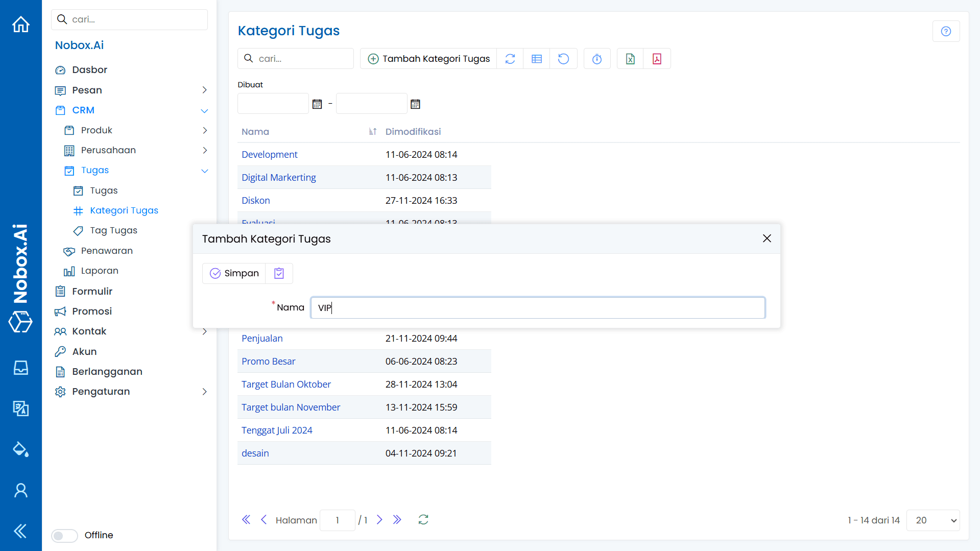Open the table column view icon
The width and height of the screenshot is (980, 551).
[536, 59]
